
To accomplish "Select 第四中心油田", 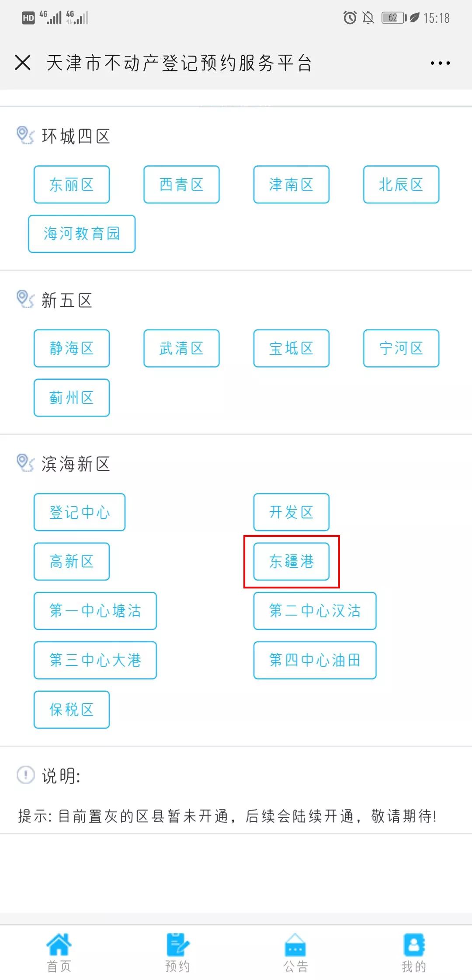I will (315, 660).
